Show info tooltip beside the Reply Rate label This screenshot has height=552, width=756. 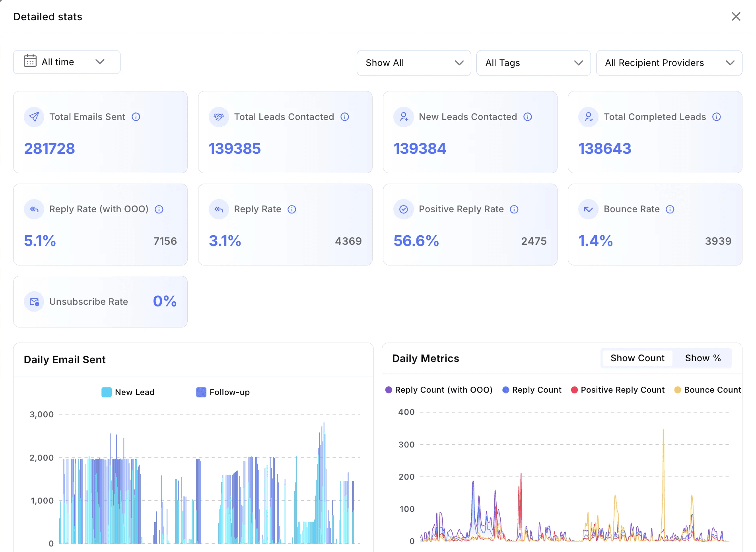coord(292,209)
